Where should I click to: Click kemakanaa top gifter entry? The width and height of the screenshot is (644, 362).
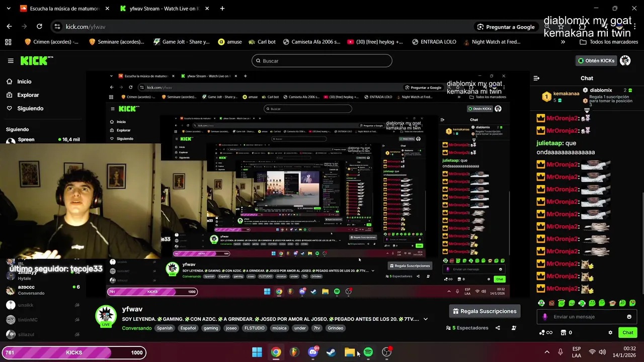tap(560, 97)
